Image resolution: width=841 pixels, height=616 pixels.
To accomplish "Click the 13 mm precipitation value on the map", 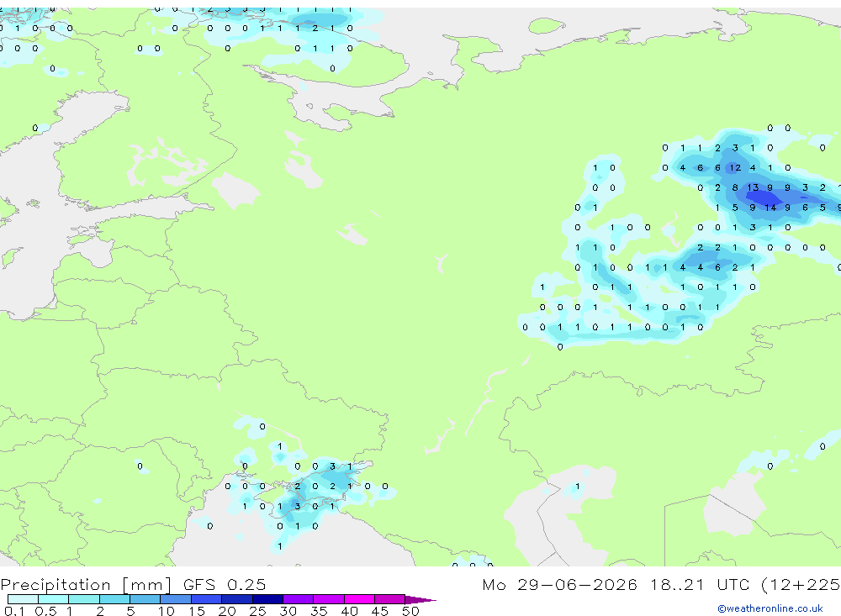I will 753,187.
